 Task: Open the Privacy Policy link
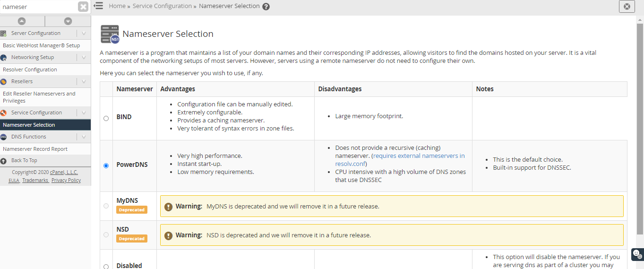[66, 181]
